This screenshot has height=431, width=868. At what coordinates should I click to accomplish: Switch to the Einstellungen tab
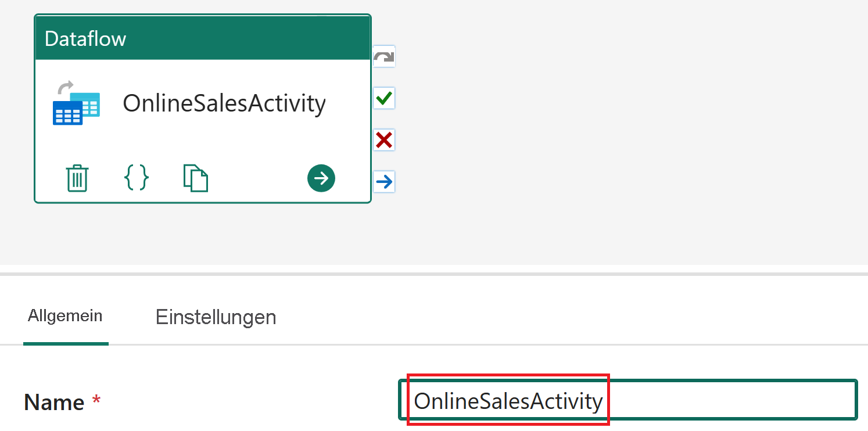(216, 317)
